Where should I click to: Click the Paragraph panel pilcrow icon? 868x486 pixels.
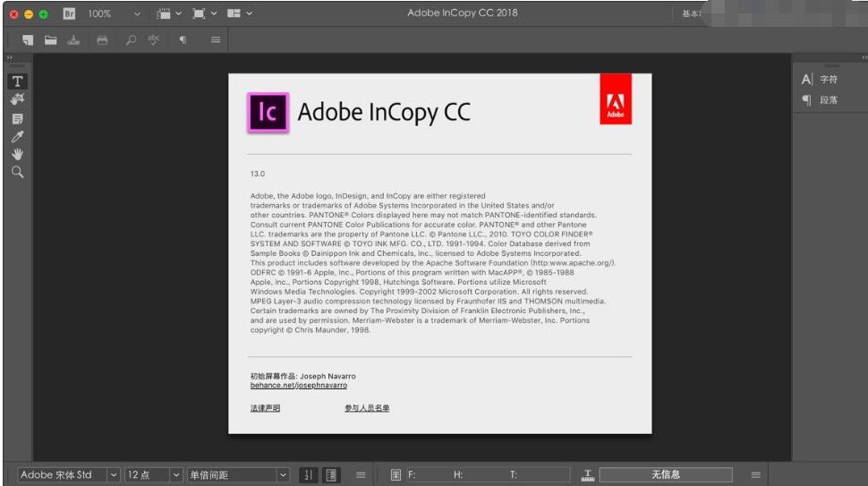click(x=806, y=100)
